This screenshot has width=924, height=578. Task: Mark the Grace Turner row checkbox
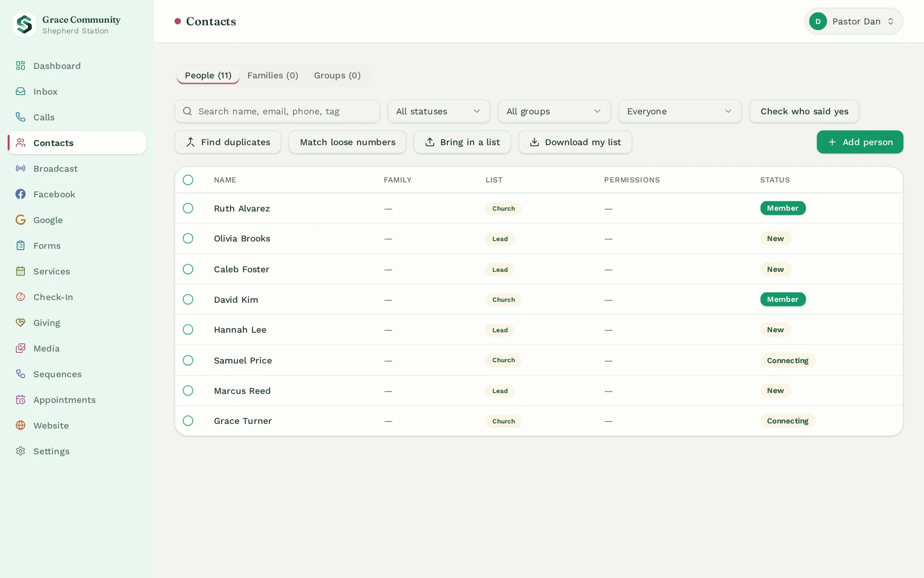pyautogui.click(x=188, y=420)
